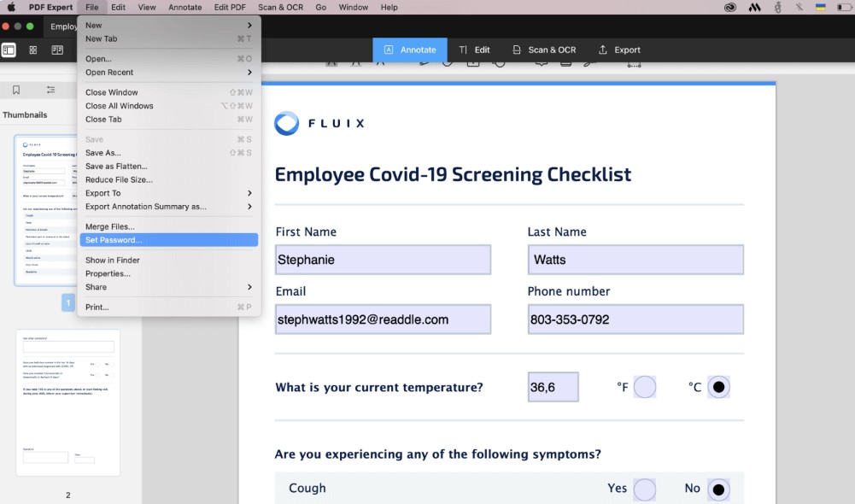Open the bookmarks sidebar icon
This screenshot has height=504, width=855.
pyautogui.click(x=16, y=90)
